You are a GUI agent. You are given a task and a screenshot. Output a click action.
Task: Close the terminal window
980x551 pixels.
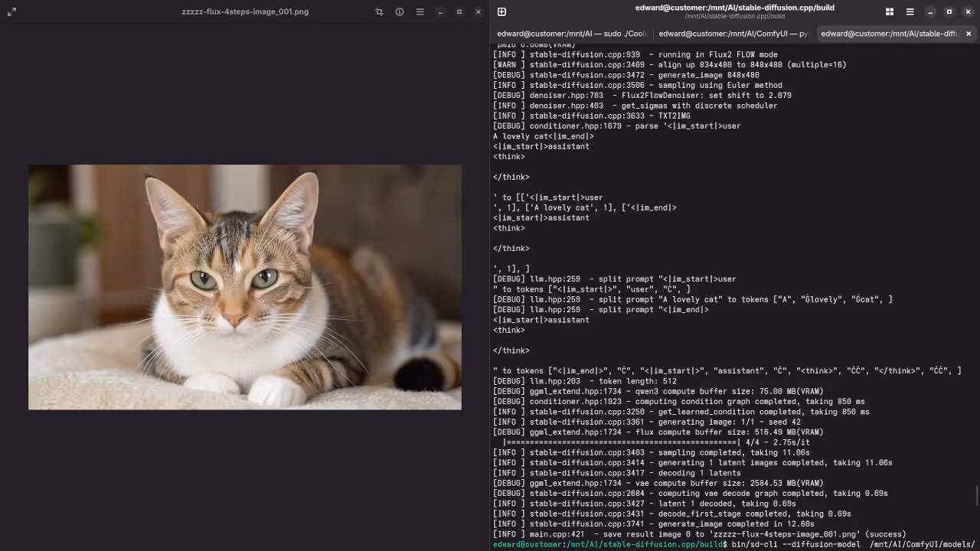point(969,11)
